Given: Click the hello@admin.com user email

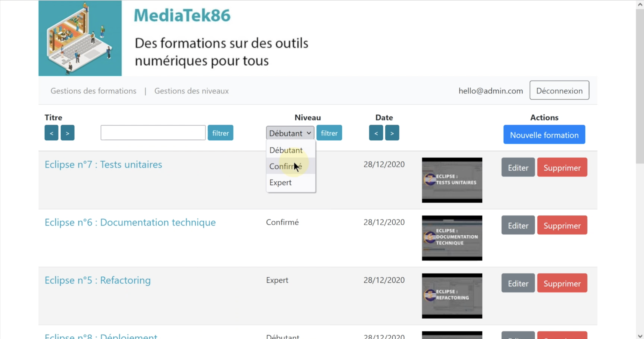Looking at the screenshot, I should click(x=491, y=91).
